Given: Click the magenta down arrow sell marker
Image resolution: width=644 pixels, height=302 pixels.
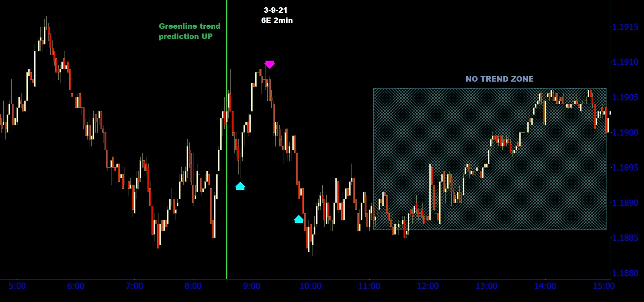Looking at the screenshot, I should [x=270, y=64].
